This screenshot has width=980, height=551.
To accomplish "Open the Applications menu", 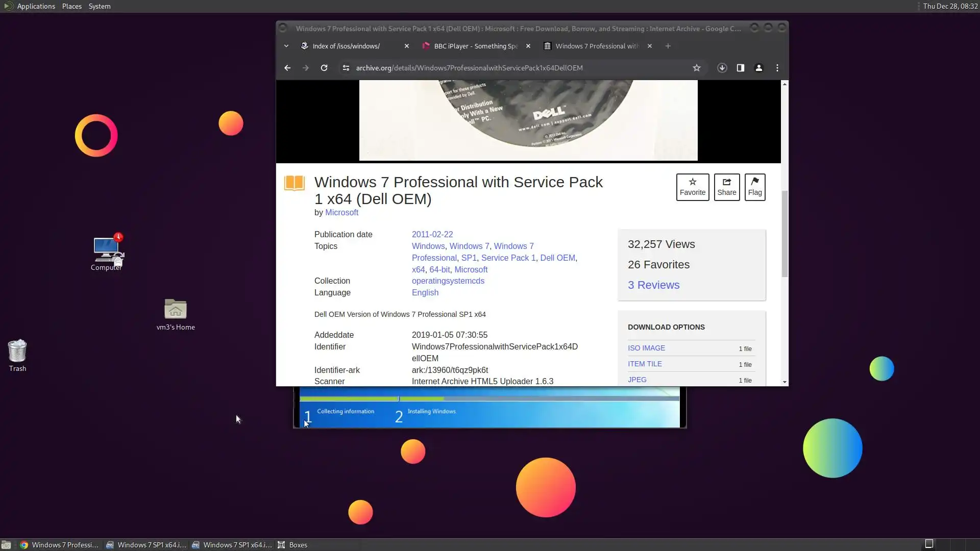I will click(x=36, y=6).
